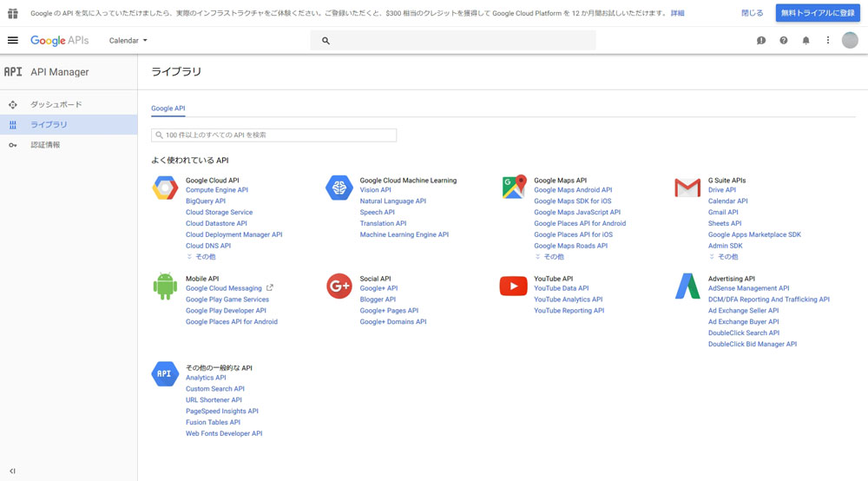The image size is (868, 481).
Task: Open URL Shortener API link
Action: click(x=214, y=399)
